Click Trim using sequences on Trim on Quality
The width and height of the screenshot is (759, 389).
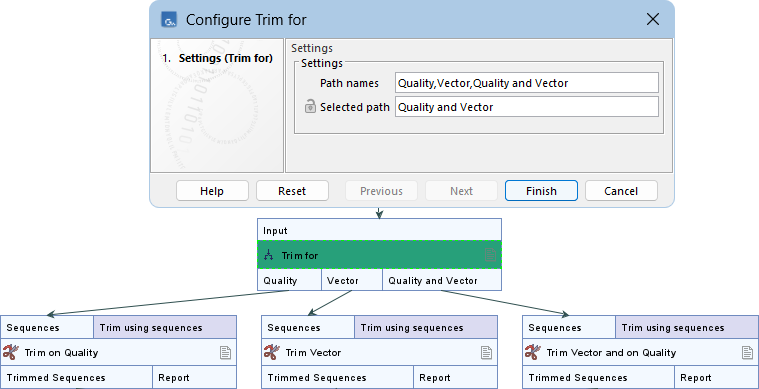[x=165, y=328]
